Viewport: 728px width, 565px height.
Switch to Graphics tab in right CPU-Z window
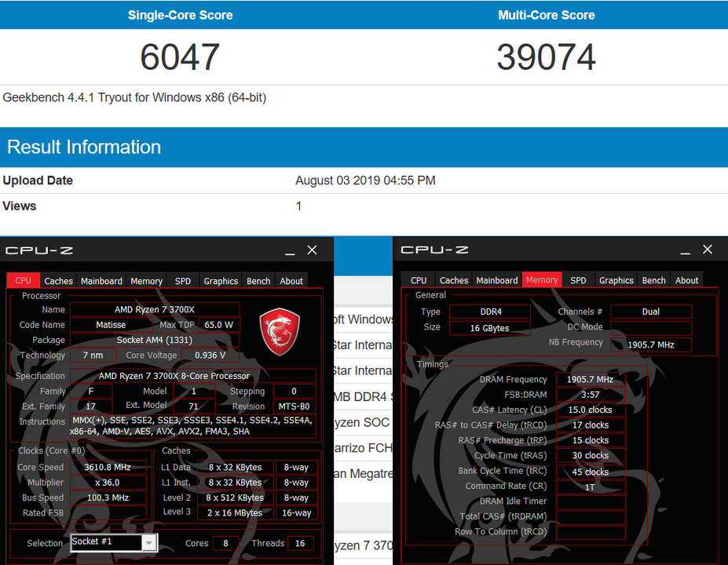[x=616, y=280]
